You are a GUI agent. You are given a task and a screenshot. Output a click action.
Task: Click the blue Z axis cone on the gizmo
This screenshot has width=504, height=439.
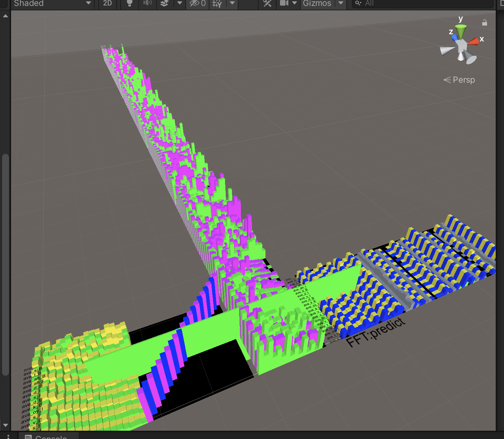[x=455, y=37]
